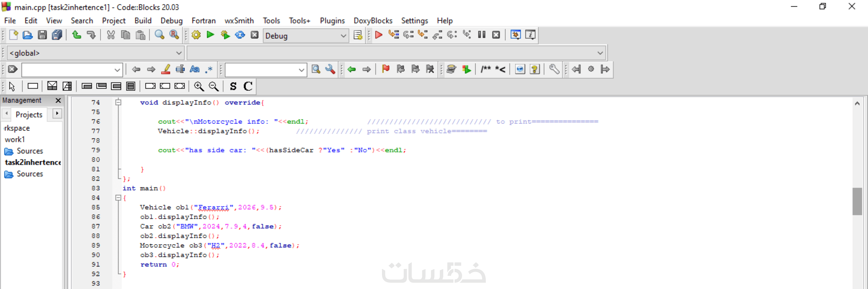The height and width of the screenshot is (289, 868).
Task: Show next Management tabs with right arrow
Action: click(x=57, y=114)
